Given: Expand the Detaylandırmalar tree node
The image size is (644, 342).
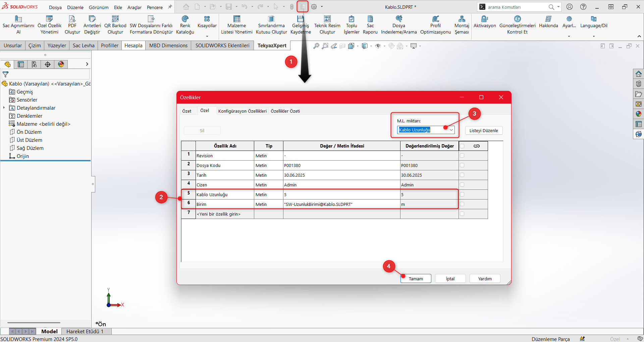Looking at the screenshot, I should [x=4, y=108].
